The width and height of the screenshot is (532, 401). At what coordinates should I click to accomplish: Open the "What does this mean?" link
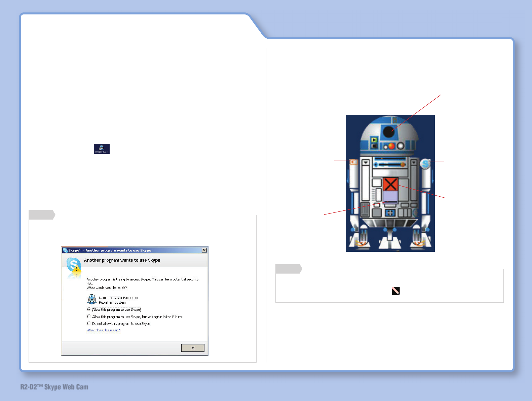click(x=103, y=330)
